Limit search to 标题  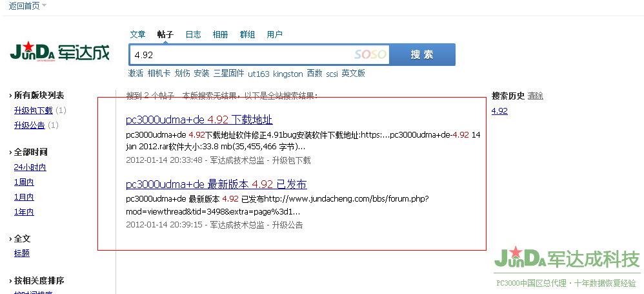point(22,253)
